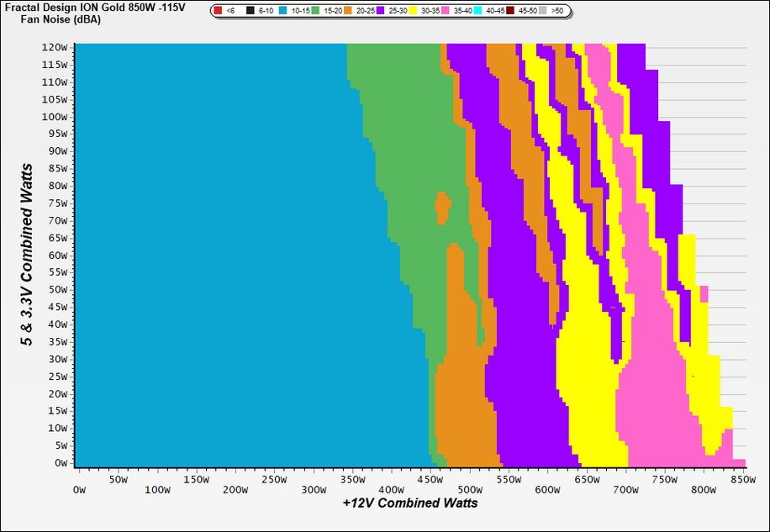Click the dark red 45-50 legend swatch
Screen dimensions: 770x532
coord(509,10)
